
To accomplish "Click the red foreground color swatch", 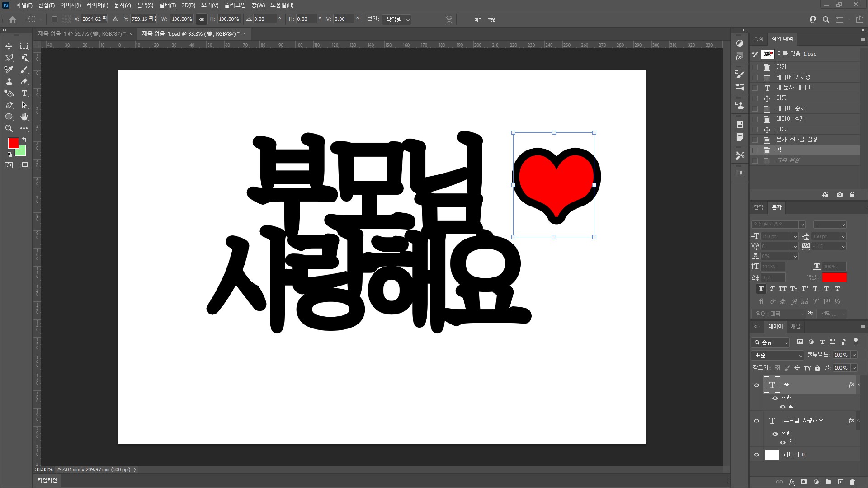I will pyautogui.click(x=14, y=143).
